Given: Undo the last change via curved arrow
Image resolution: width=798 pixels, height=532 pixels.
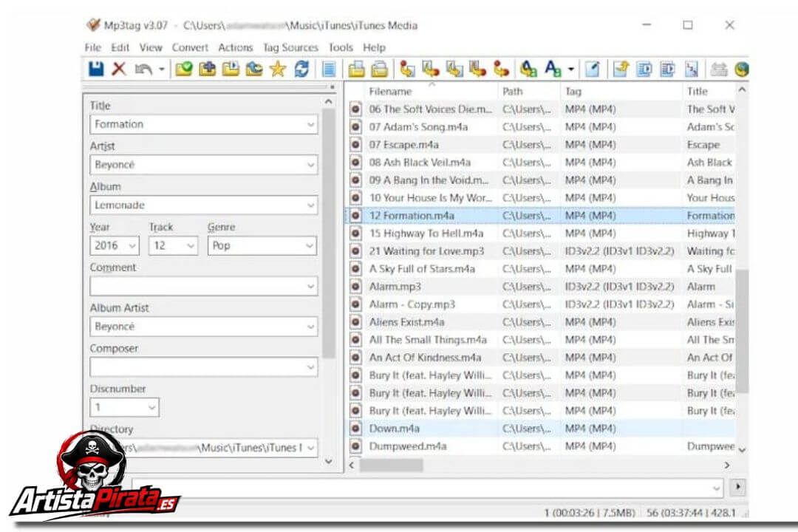Looking at the screenshot, I should (143, 69).
